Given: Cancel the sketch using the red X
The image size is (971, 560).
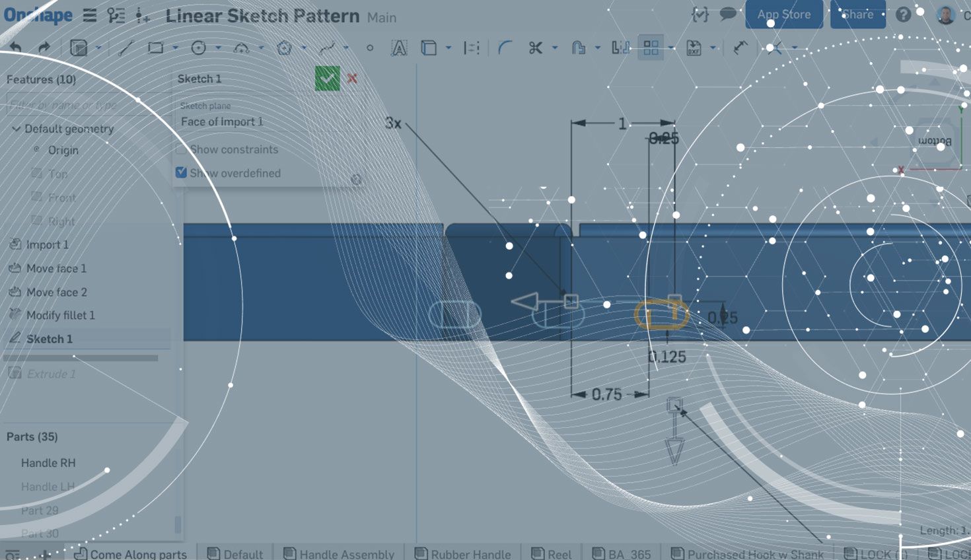Looking at the screenshot, I should (352, 79).
